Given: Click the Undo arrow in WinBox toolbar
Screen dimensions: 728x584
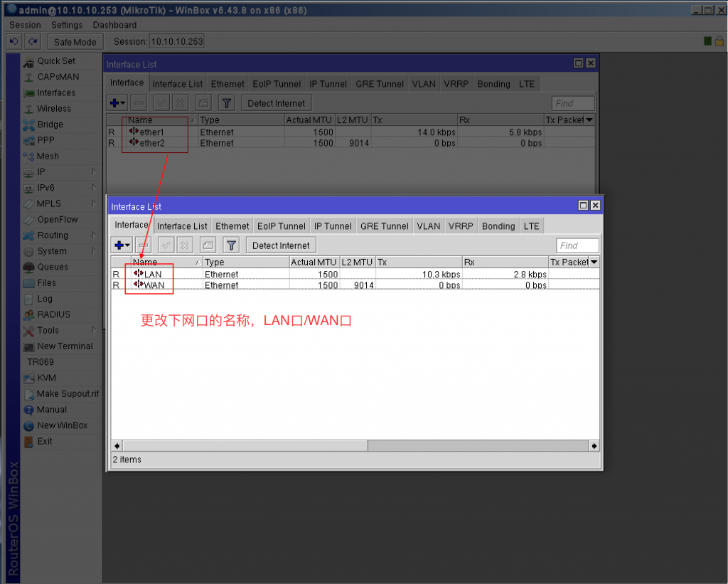Looking at the screenshot, I should point(14,42).
